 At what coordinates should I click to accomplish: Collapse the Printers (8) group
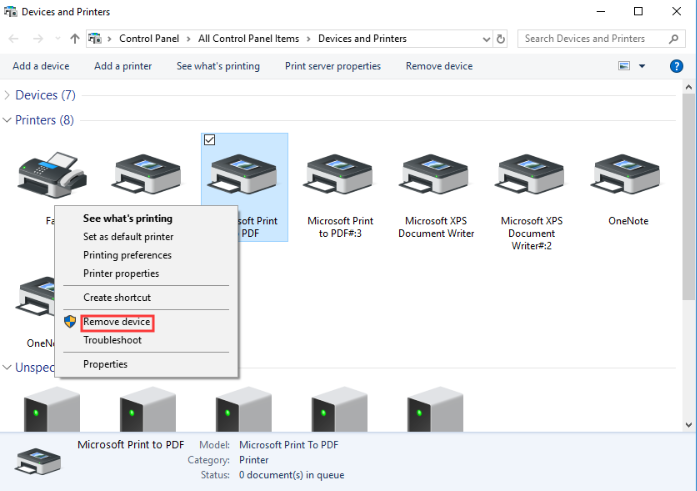(8, 120)
